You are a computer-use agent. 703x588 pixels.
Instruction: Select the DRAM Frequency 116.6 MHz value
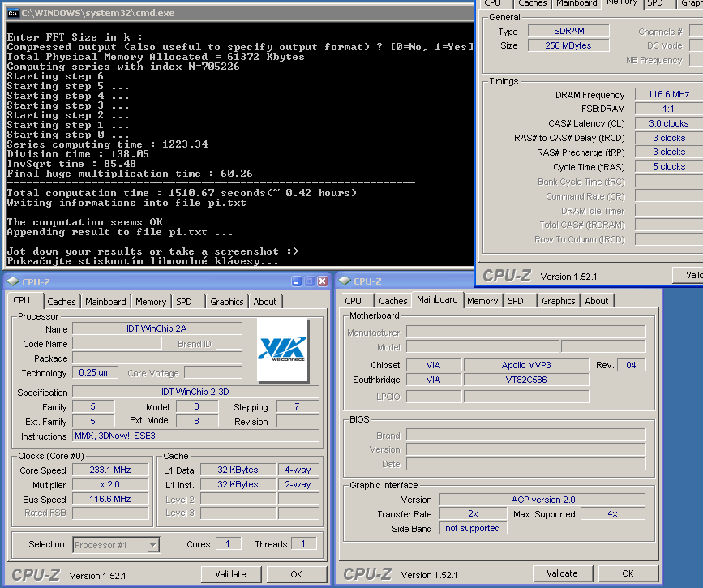coord(667,95)
